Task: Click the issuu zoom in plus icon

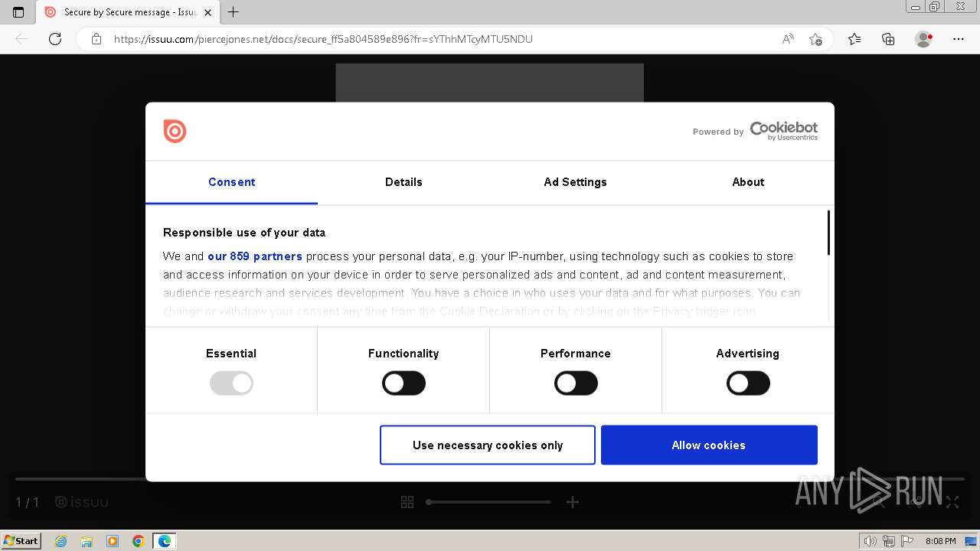Action: point(573,502)
